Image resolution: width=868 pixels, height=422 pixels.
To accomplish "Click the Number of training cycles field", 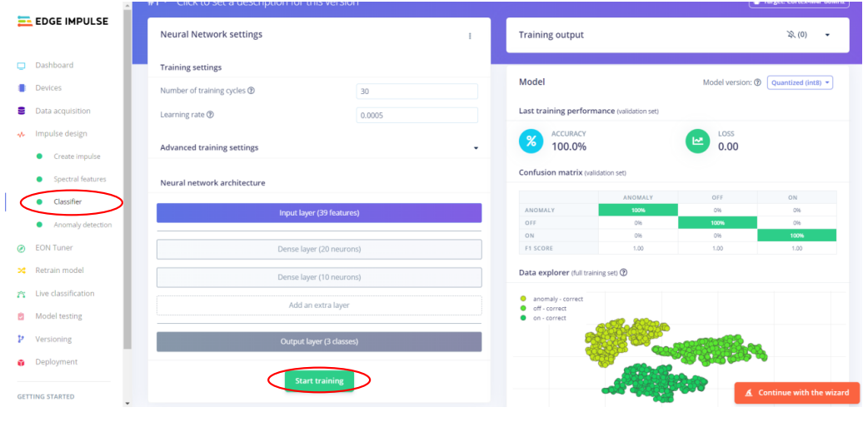I will [417, 92].
